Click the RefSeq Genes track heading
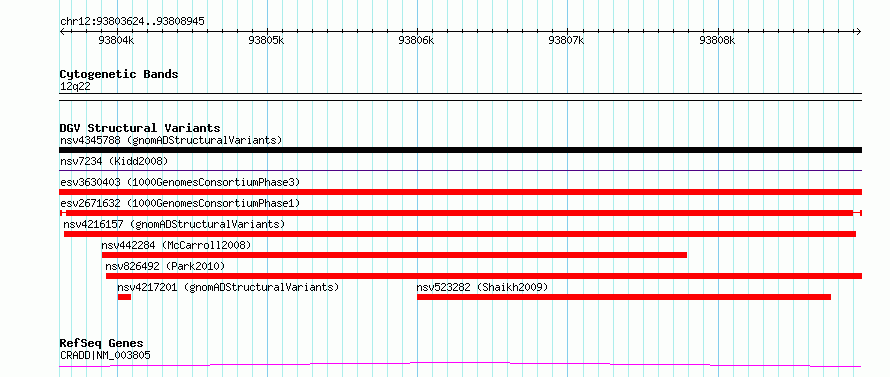Viewport: 890px width, 377px height. click(x=101, y=344)
